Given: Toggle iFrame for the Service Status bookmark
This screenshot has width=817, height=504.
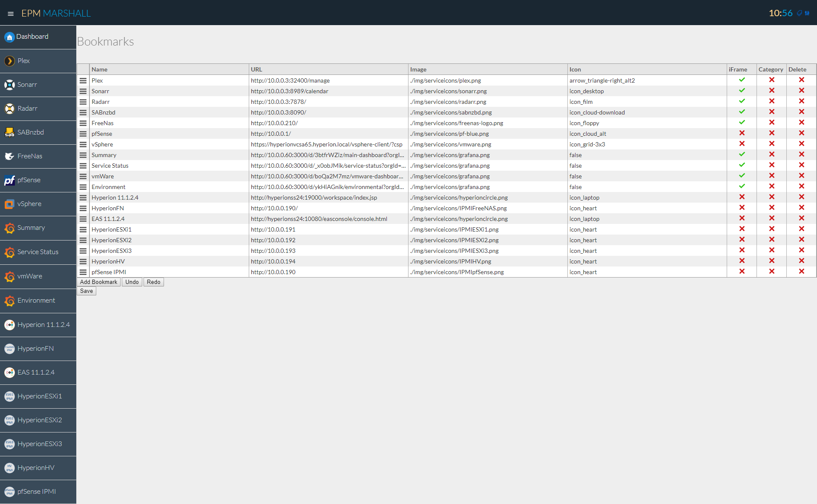Looking at the screenshot, I should (x=742, y=165).
